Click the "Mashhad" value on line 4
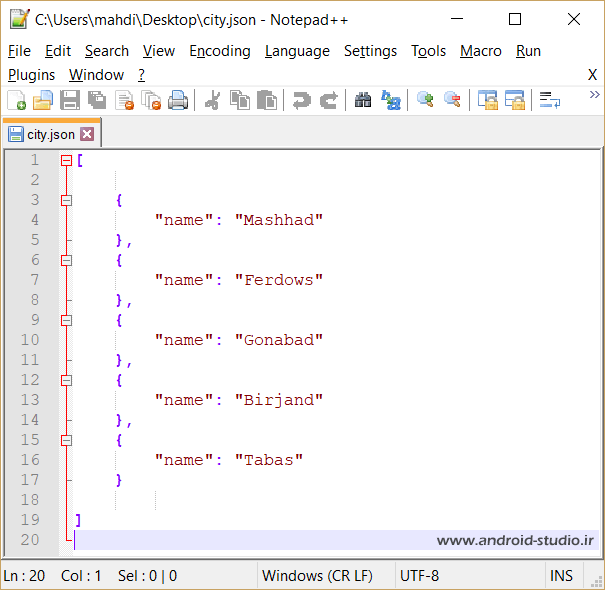The image size is (605, 590). click(279, 220)
